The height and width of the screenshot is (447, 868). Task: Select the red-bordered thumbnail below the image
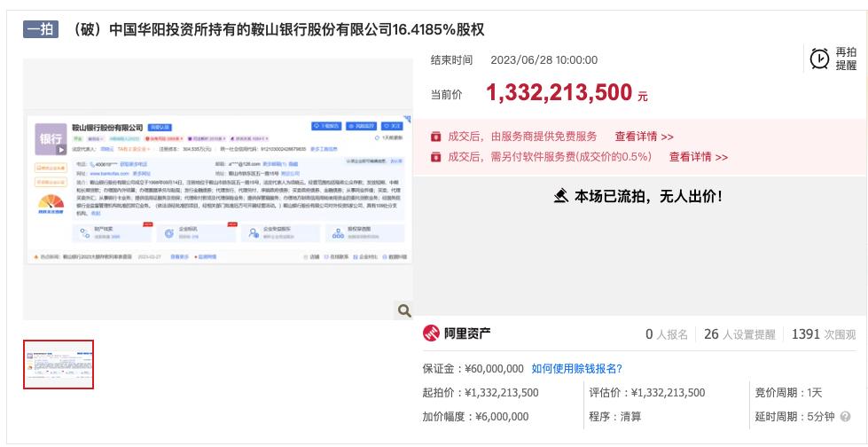(59, 365)
